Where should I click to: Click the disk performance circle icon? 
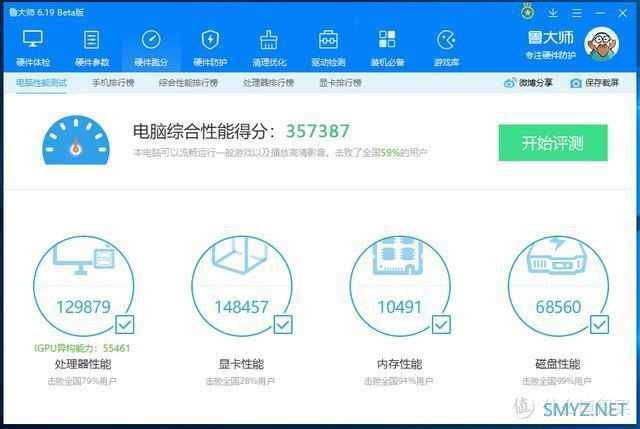pyautogui.click(x=558, y=286)
